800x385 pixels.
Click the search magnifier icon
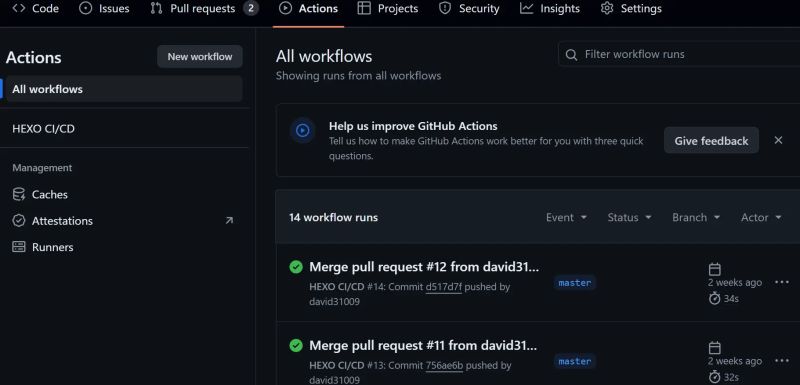572,55
